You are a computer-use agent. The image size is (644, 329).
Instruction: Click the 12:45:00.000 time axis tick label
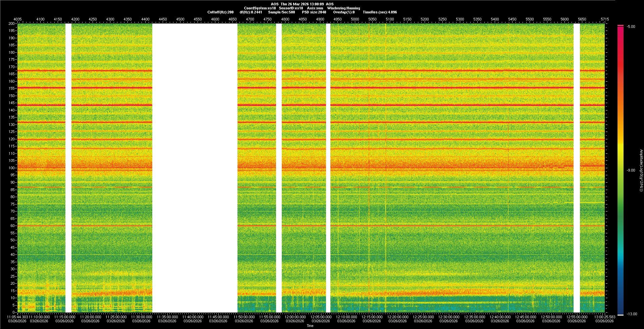coord(525,317)
